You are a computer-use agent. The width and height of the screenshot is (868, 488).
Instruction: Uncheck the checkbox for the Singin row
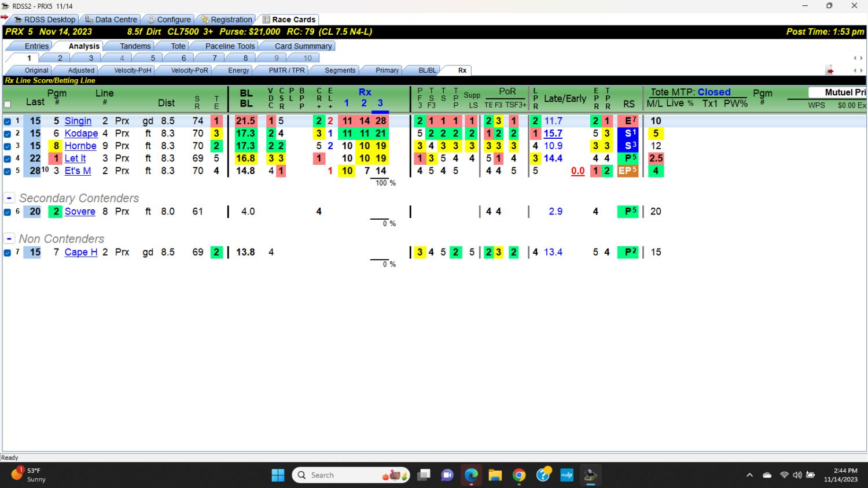8,121
